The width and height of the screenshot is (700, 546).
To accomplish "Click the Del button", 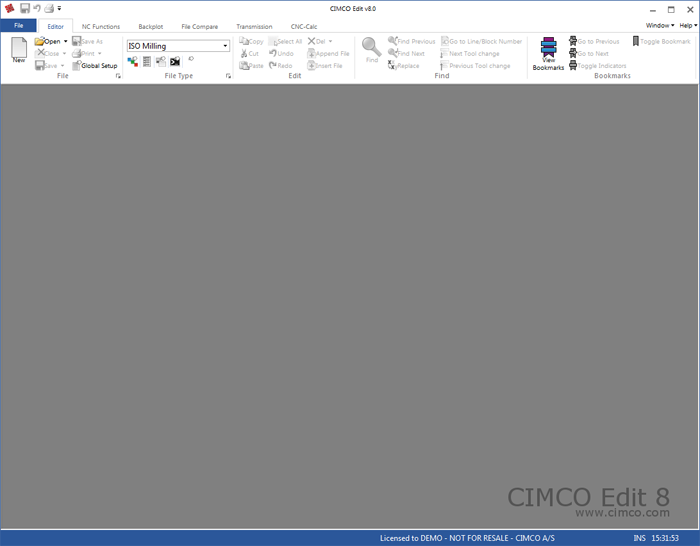I will click(317, 41).
